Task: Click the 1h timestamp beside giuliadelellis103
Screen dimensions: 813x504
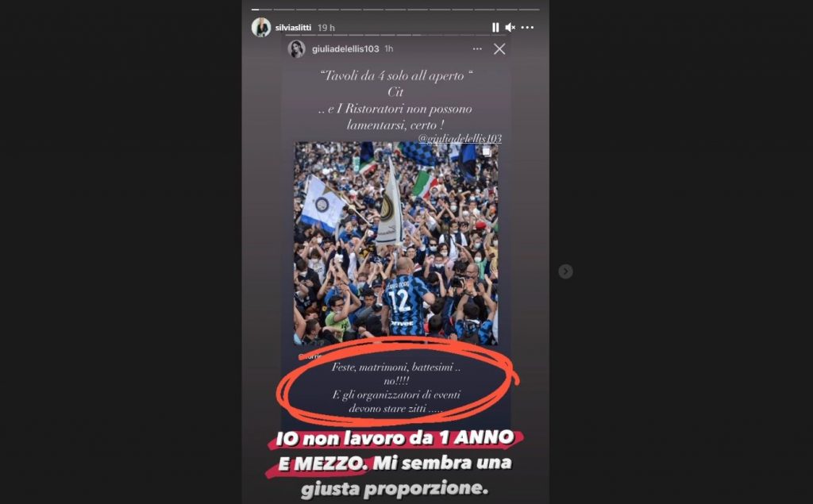Action: point(389,48)
